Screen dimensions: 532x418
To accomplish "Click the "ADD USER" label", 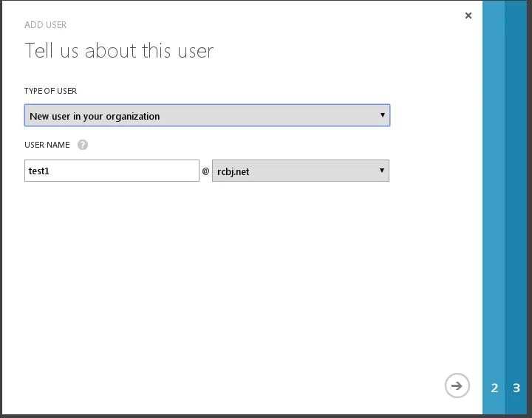I will click(46, 25).
